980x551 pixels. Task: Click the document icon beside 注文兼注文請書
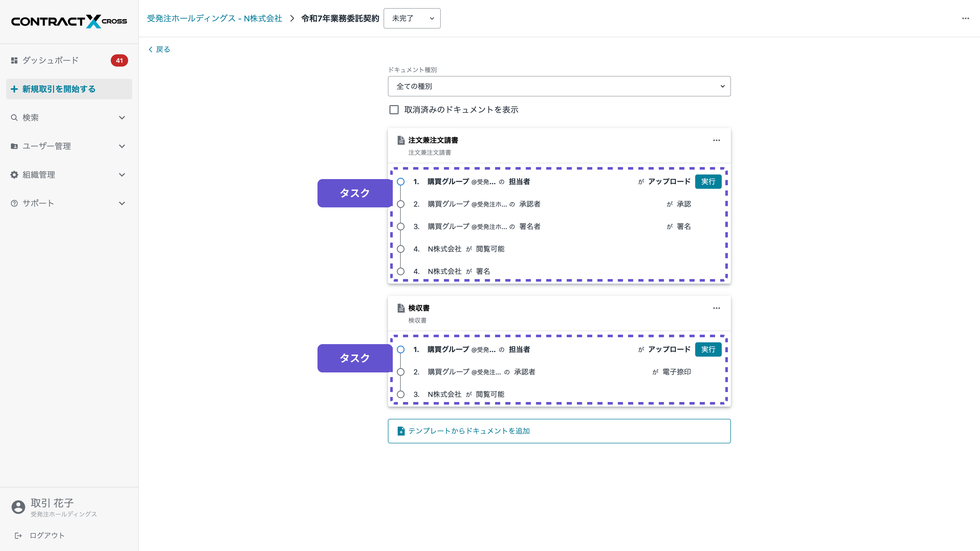(401, 140)
